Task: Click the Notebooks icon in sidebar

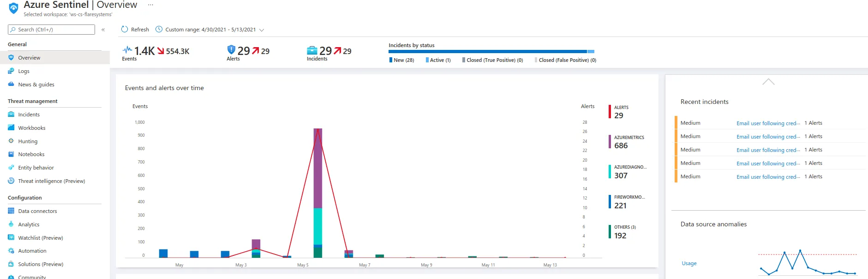Action: tap(11, 154)
